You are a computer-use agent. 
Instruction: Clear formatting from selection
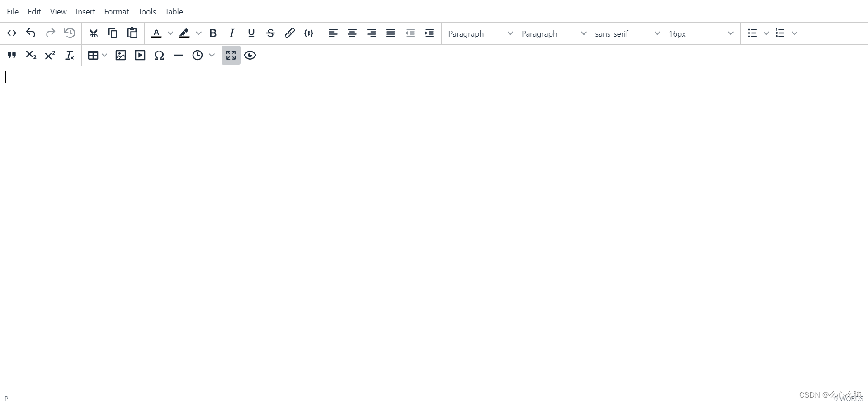click(x=70, y=55)
